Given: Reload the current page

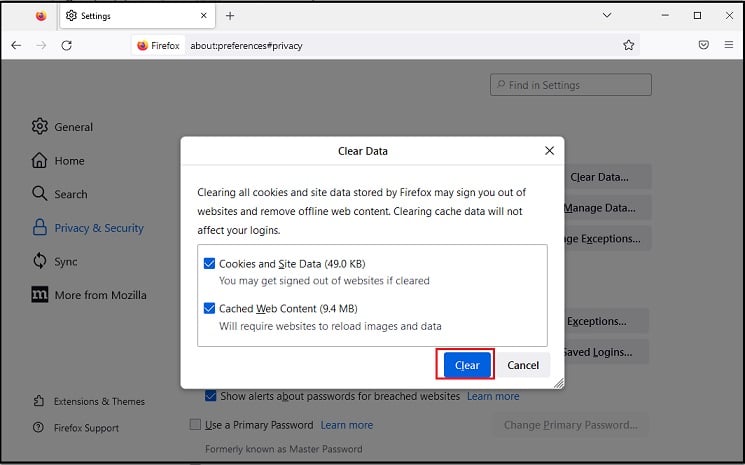Looking at the screenshot, I should pos(67,45).
